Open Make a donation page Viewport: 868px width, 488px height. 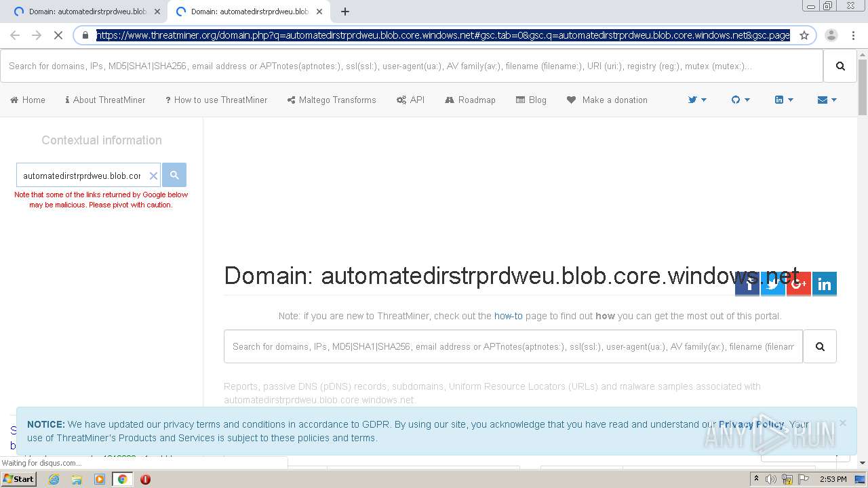click(x=607, y=100)
